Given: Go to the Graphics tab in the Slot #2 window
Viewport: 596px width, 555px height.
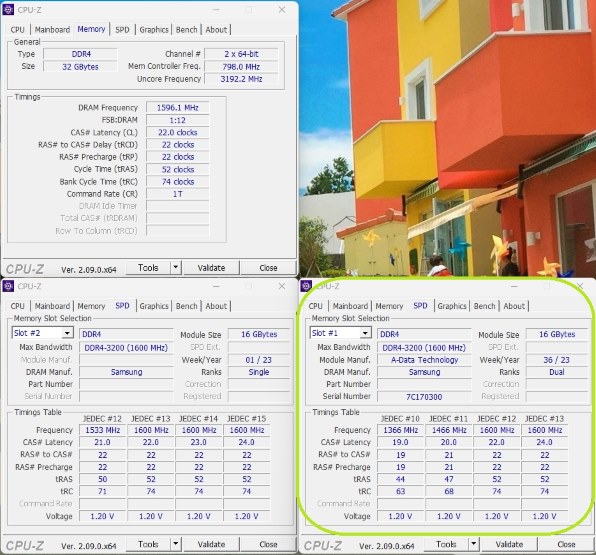Looking at the screenshot, I should 154,306.
